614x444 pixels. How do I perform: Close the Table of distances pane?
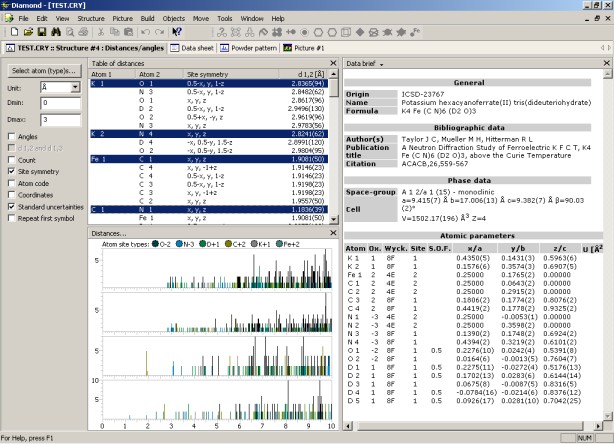click(x=332, y=62)
